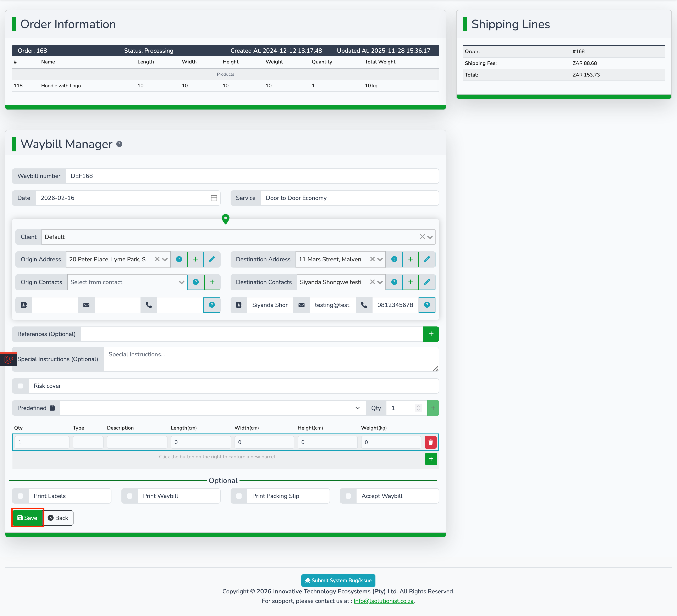This screenshot has height=616, width=677.
Task: Click Destination Address help icon
Action: [394, 259]
